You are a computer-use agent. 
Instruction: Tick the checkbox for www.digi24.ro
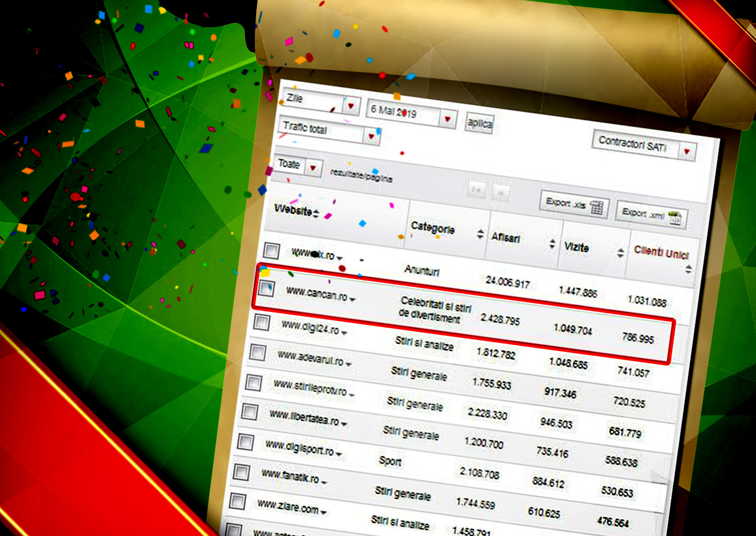(x=261, y=322)
